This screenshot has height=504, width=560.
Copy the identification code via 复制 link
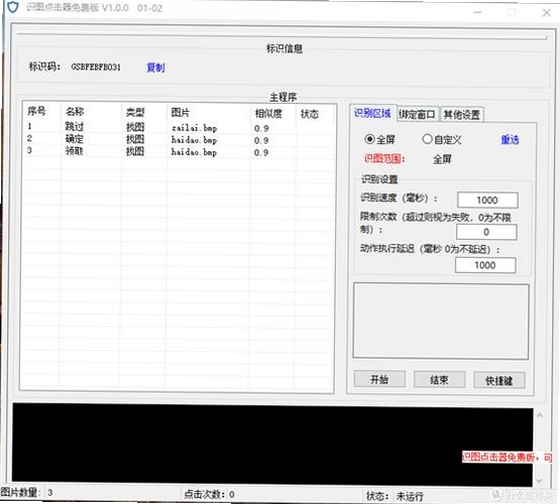[x=156, y=67]
